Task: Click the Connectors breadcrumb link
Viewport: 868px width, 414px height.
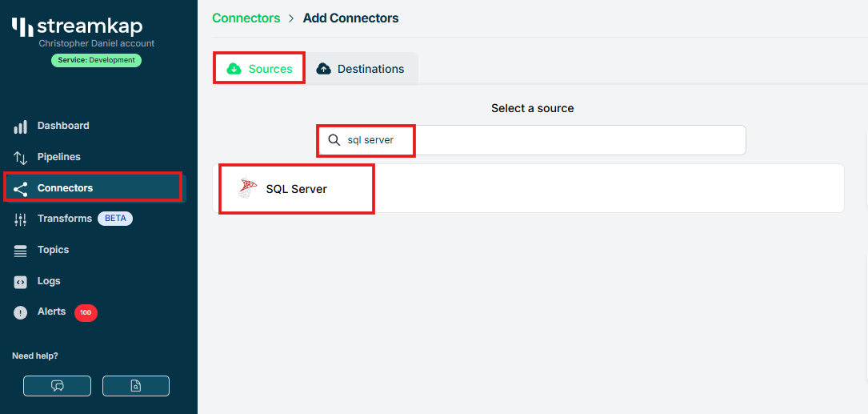Action: 246,18
